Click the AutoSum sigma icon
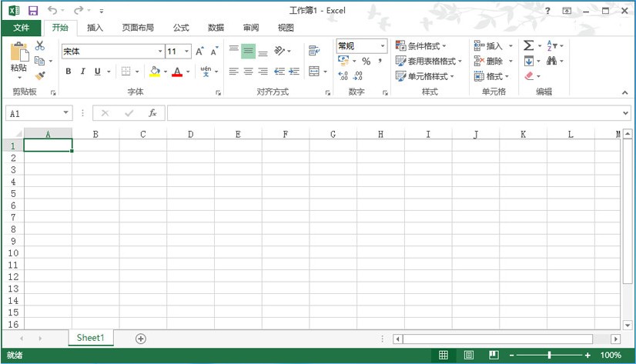636x364 pixels. click(528, 46)
